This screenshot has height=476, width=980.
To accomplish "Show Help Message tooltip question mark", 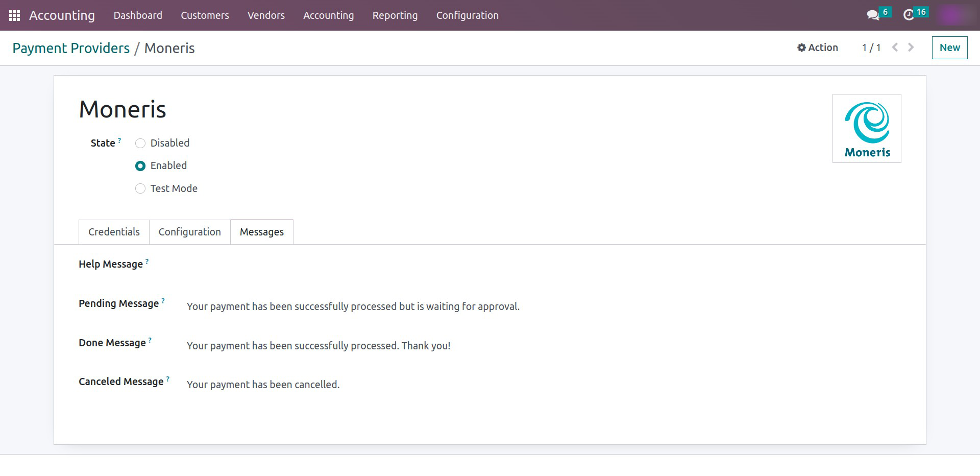I will (x=147, y=261).
